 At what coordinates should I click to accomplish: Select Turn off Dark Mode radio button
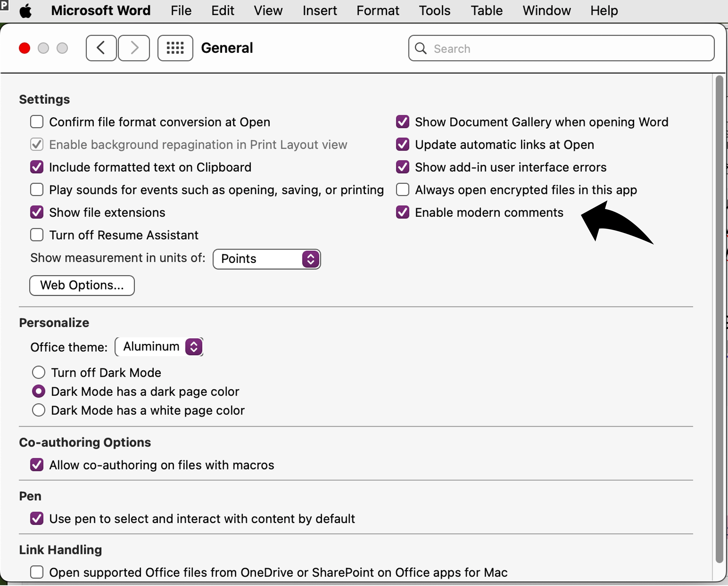38,373
